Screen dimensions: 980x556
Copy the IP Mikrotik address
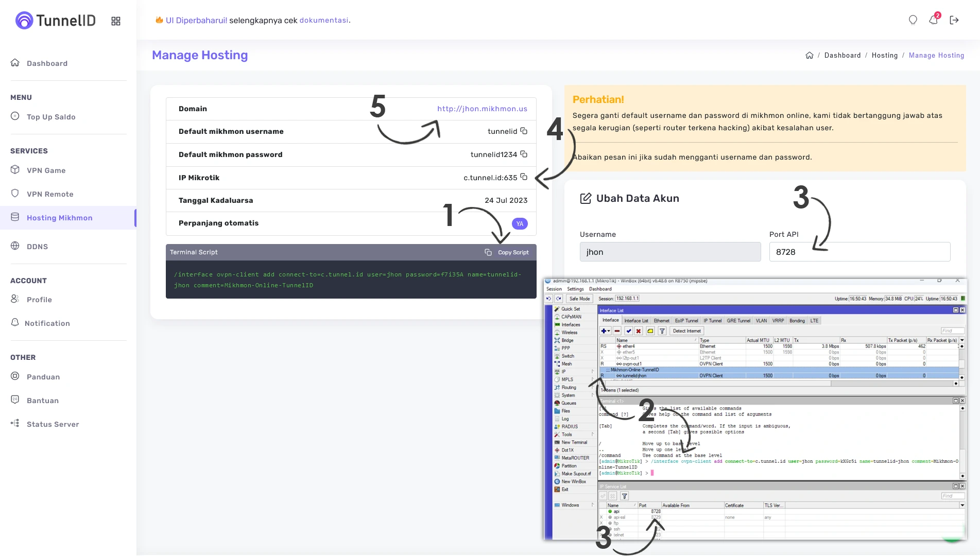tap(524, 177)
